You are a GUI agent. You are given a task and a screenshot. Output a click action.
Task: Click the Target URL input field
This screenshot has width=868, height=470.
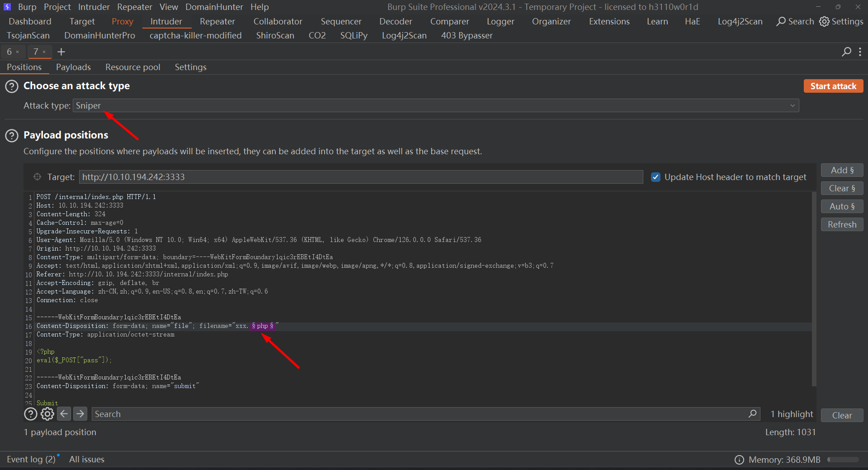(361, 177)
